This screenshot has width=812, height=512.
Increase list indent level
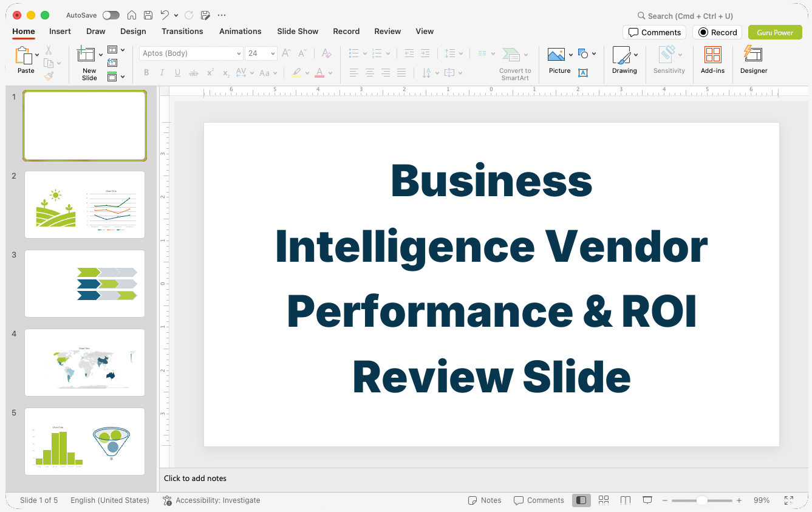[x=425, y=53]
